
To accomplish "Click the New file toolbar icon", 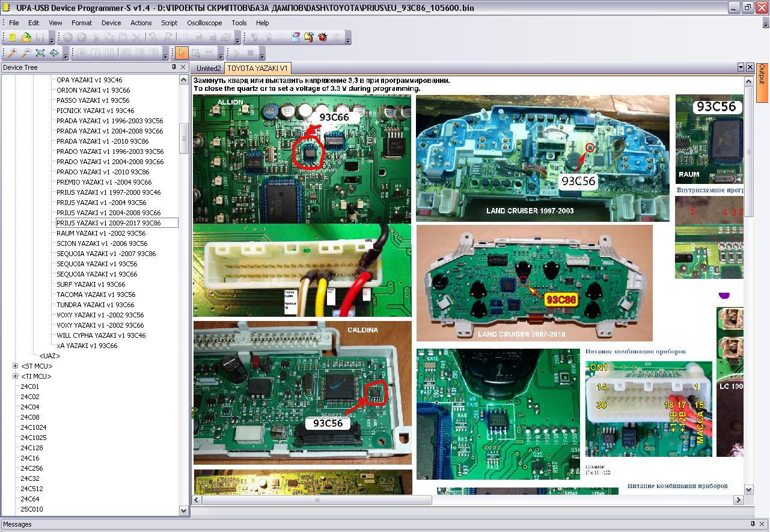I will (x=13, y=37).
